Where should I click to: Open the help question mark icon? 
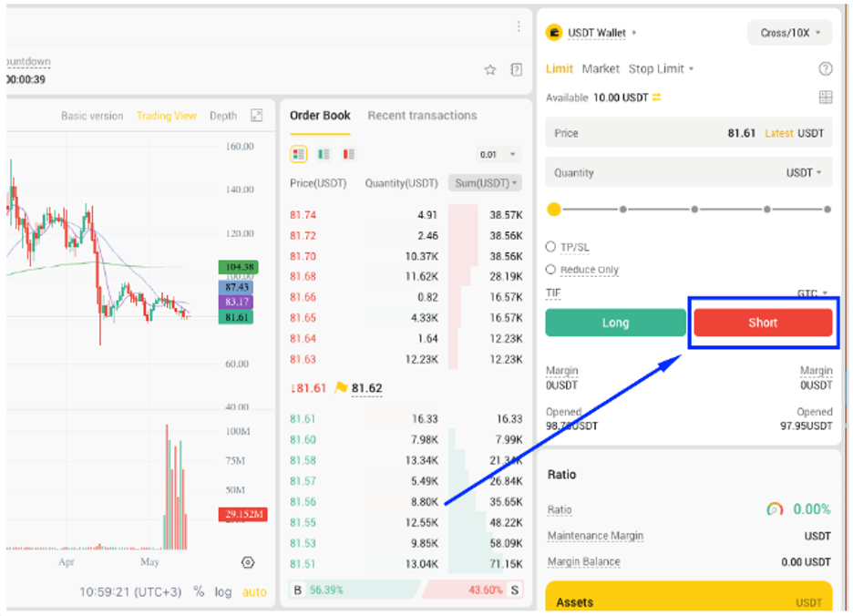(x=825, y=68)
